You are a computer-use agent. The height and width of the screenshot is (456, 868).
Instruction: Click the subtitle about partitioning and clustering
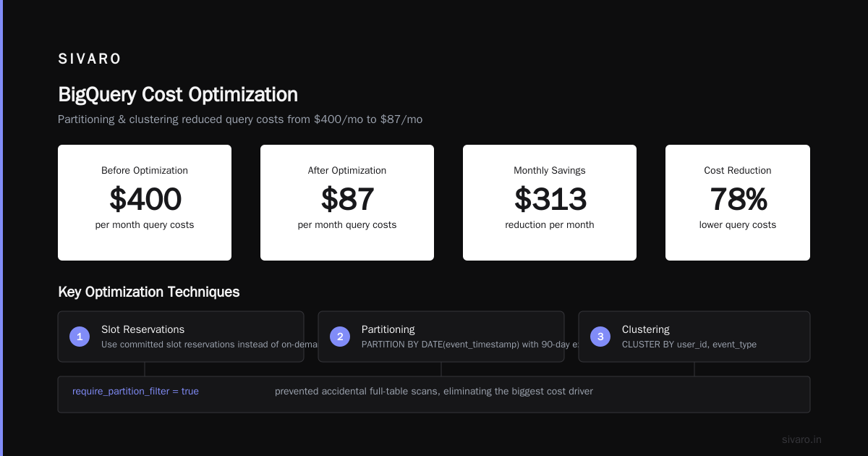pos(240,119)
